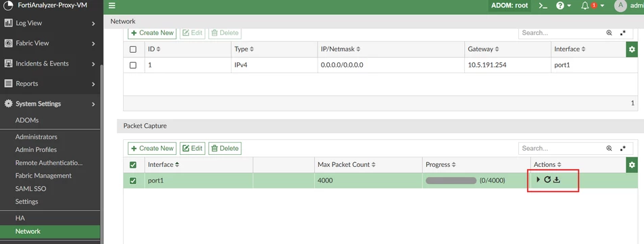Click the Incidents & Events sidebar icon
Viewport: 644px width, 244px height.
click(8, 64)
